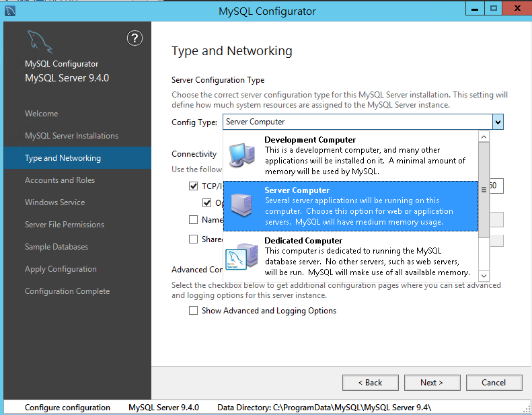The image size is (532, 415).
Task: Go to MySQL Server Installations step
Action: click(x=71, y=136)
